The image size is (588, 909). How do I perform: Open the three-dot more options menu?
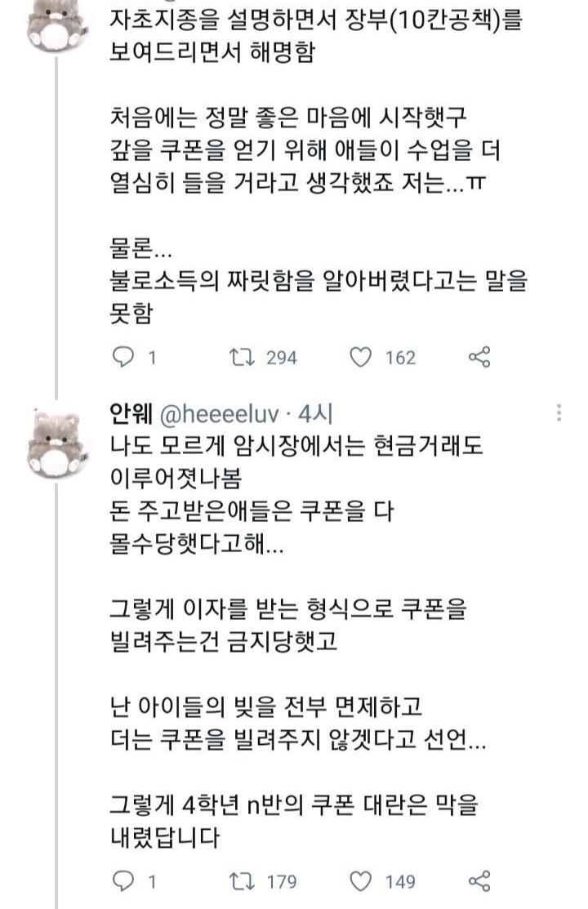(x=559, y=413)
